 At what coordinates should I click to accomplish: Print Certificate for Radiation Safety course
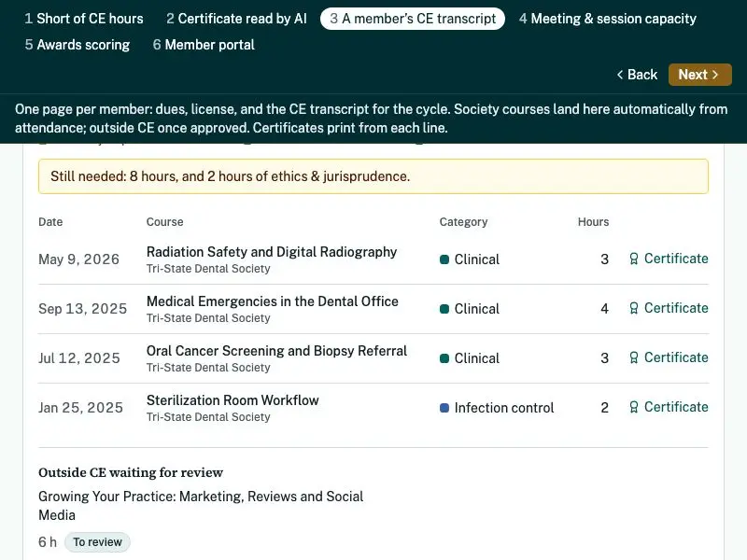coord(669,259)
